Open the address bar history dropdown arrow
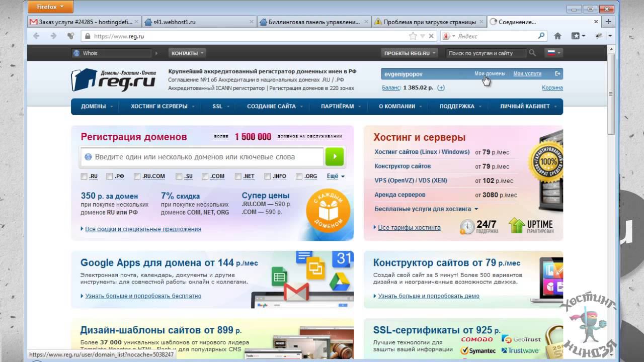644x362 pixels. pyautogui.click(x=423, y=36)
